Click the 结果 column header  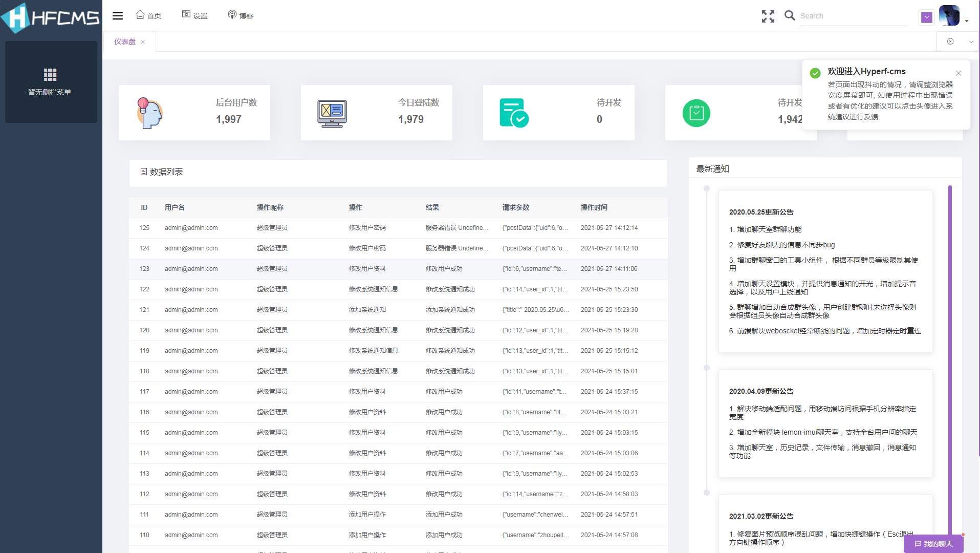click(x=432, y=207)
